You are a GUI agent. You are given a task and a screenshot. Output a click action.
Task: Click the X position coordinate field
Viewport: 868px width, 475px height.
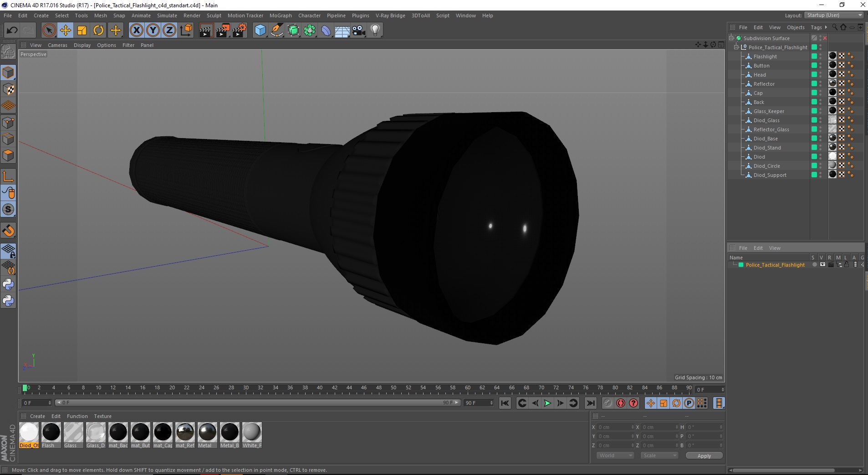click(x=615, y=427)
